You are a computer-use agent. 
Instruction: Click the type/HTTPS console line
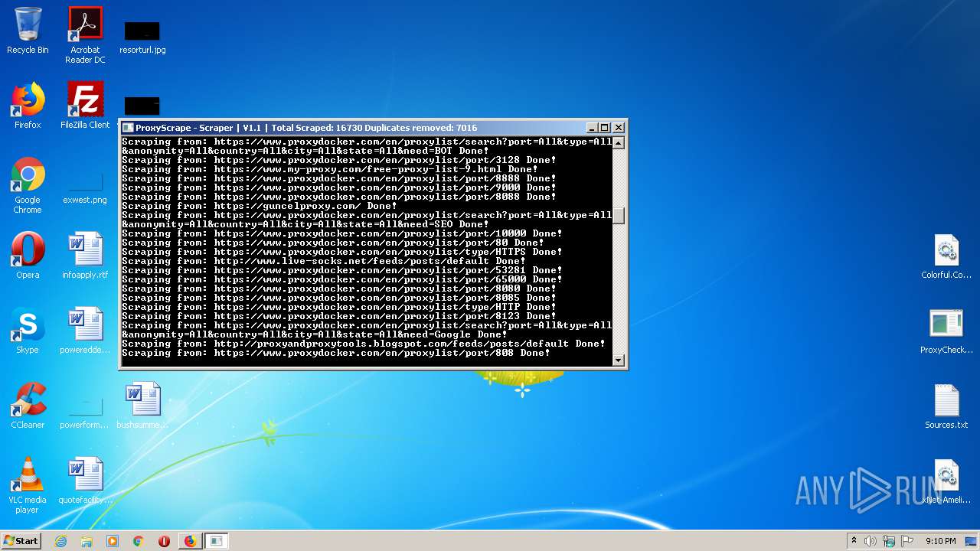pos(342,252)
